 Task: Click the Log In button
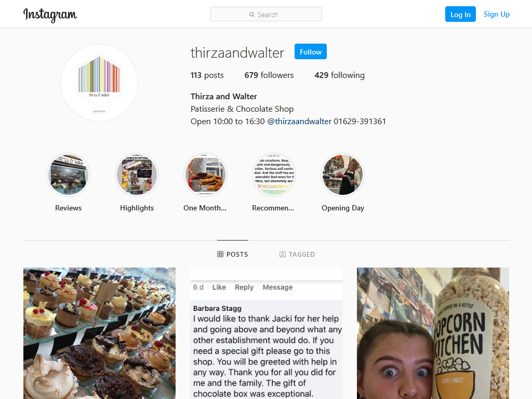click(460, 14)
